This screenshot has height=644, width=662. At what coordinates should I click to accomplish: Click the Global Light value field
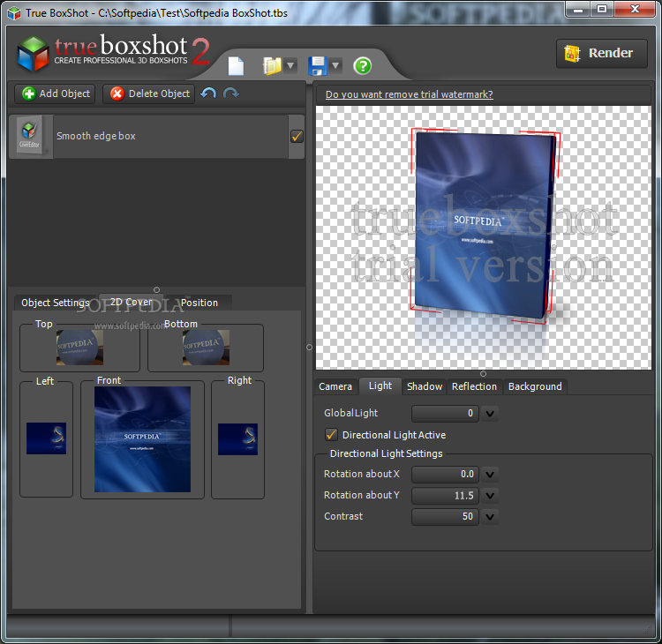[445, 414]
